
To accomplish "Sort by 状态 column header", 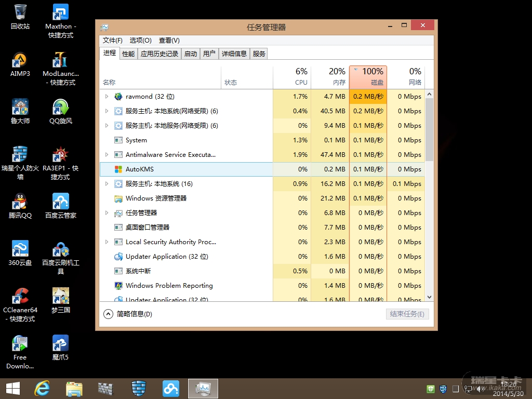I will (x=247, y=77).
